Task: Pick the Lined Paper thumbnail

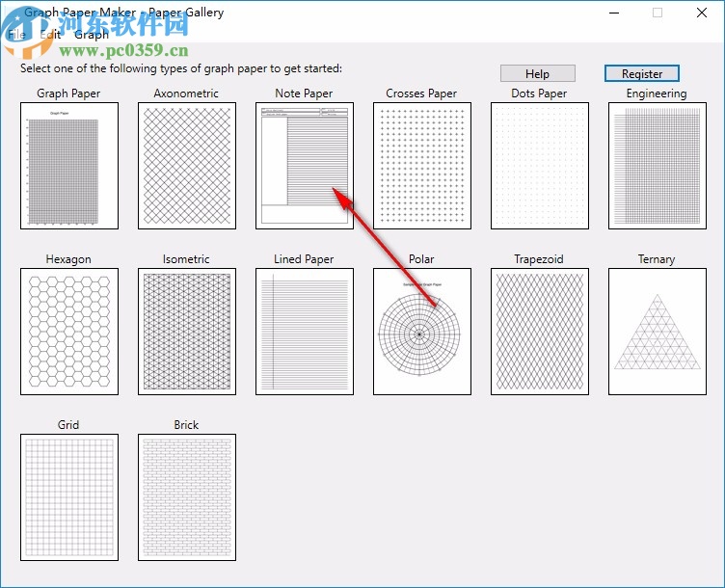Action: 305,332
